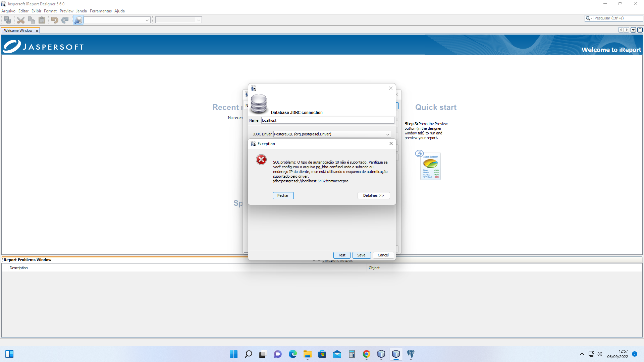Select the Welcome Window tab
644x362 pixels.
[x=18, y=31]
